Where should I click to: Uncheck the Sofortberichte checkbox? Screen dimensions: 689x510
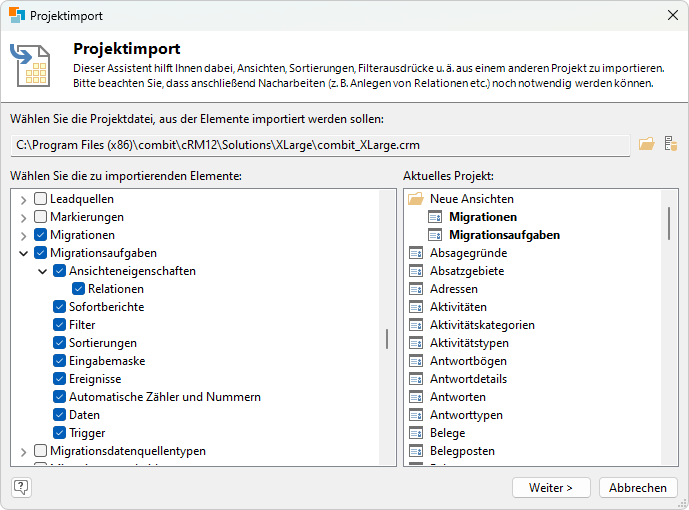pos(60,307)
